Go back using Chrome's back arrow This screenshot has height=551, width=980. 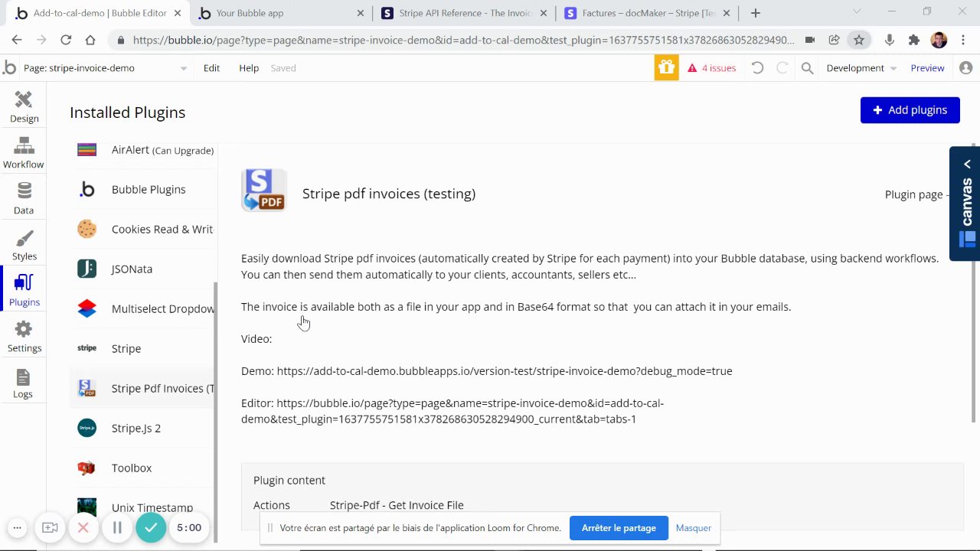17,40
